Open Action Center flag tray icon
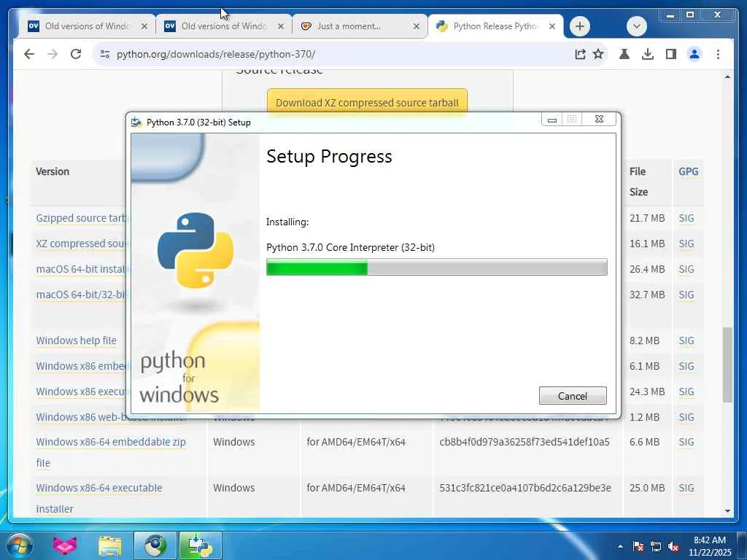Image resolution: width=747 pixels, height=560 pixels. point(638,546)
